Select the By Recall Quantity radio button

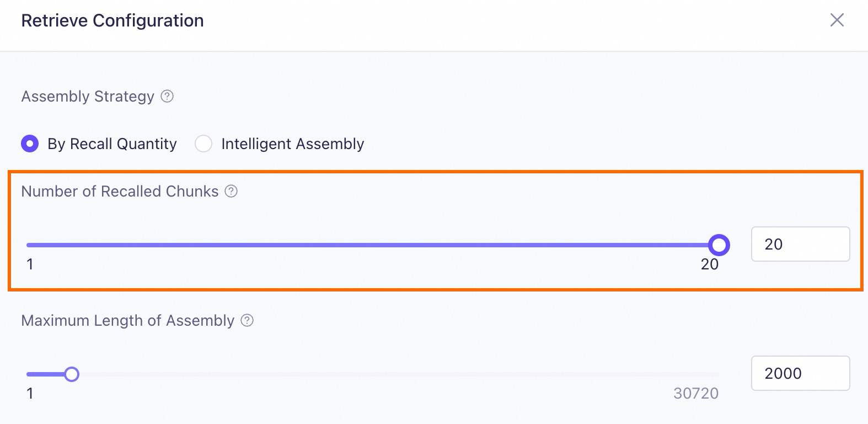(30, 144)
